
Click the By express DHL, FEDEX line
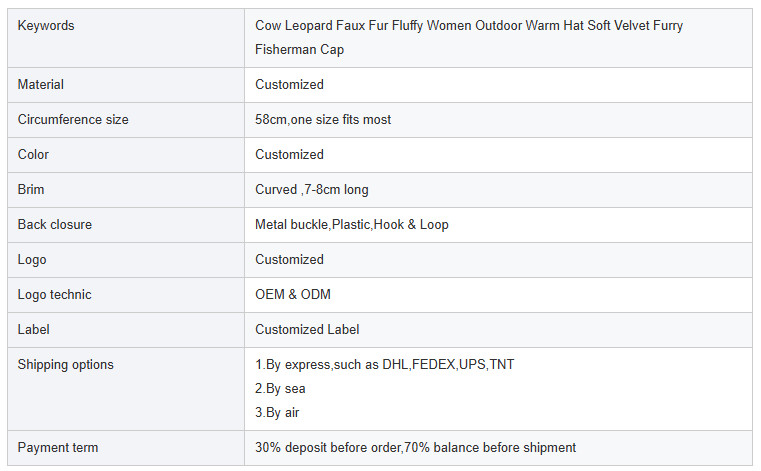click(385, 365)
